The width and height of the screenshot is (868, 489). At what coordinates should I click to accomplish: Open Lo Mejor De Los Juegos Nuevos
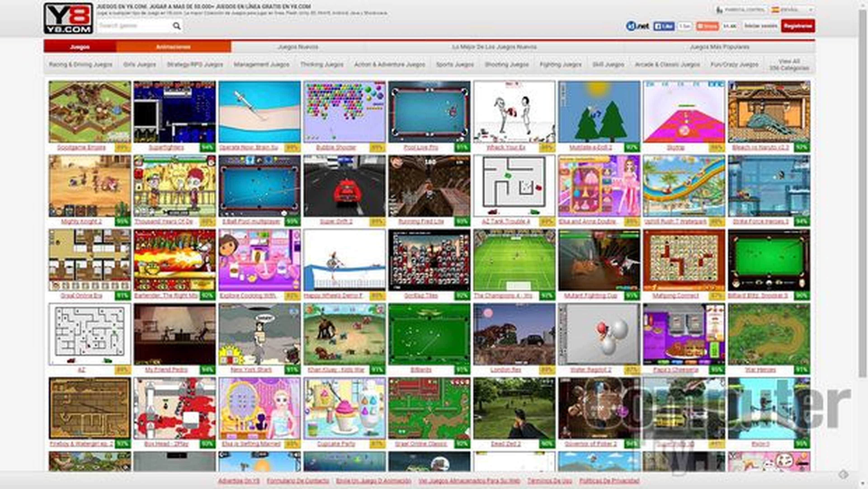(x=494, y=47)
